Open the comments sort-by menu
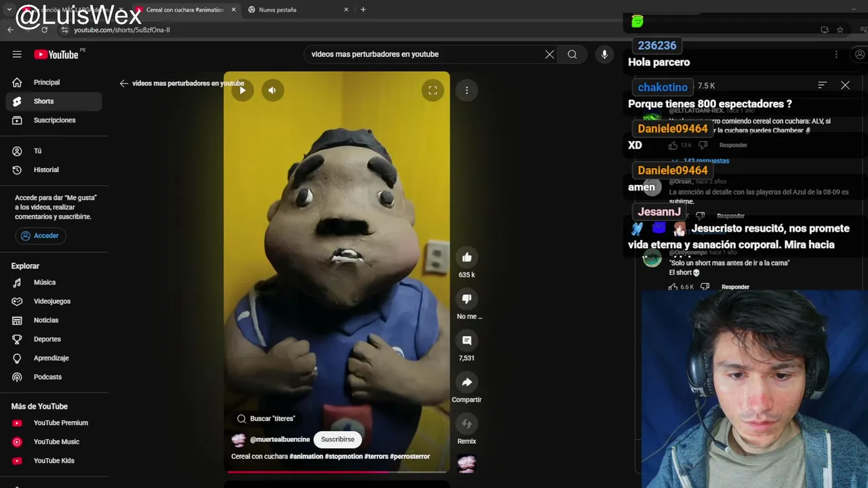Viewport: 868px width, 488px height. click(x=822, y=85)
